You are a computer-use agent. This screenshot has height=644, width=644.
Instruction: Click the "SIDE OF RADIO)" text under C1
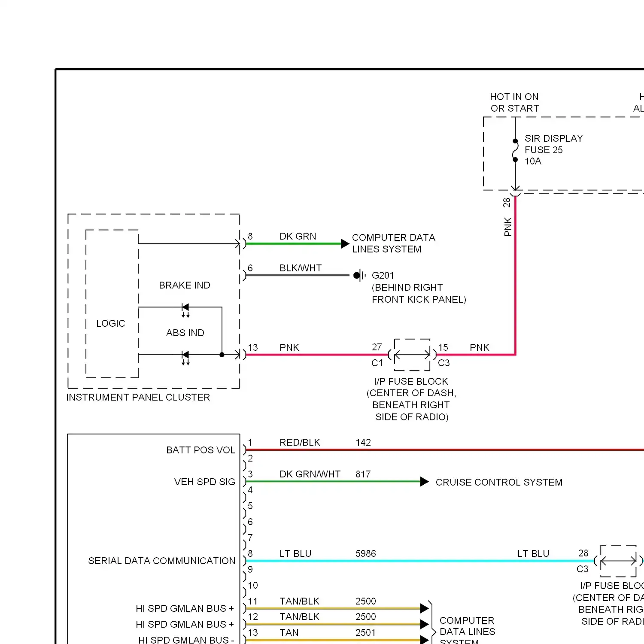(412, 417)
